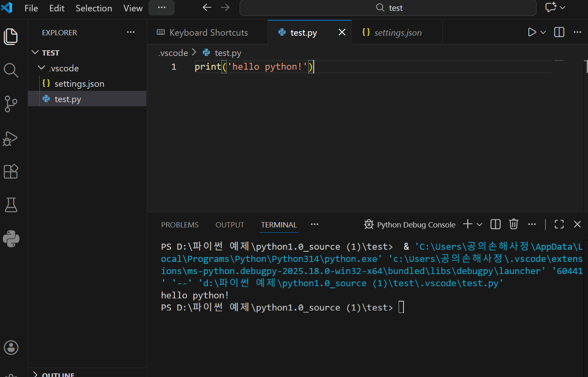Screen dimensions: 588x377
Task: Open the Search view in activity bar
Action: pos(11,70)
